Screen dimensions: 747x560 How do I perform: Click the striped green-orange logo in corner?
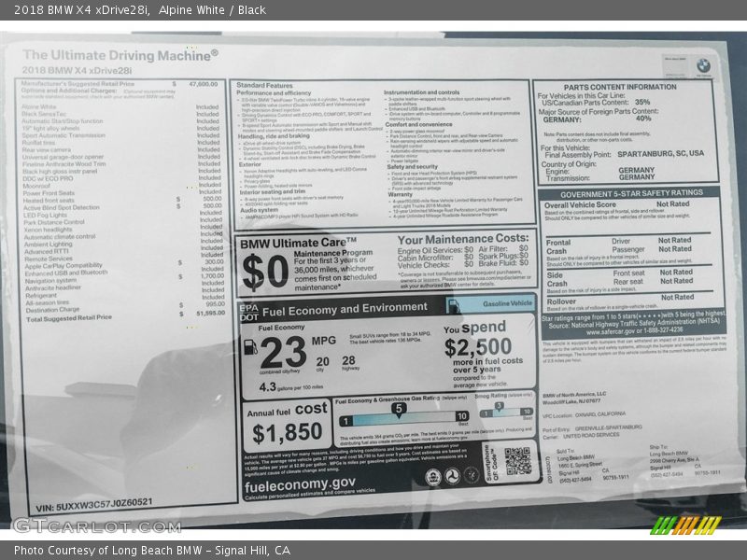pos(685,525)
